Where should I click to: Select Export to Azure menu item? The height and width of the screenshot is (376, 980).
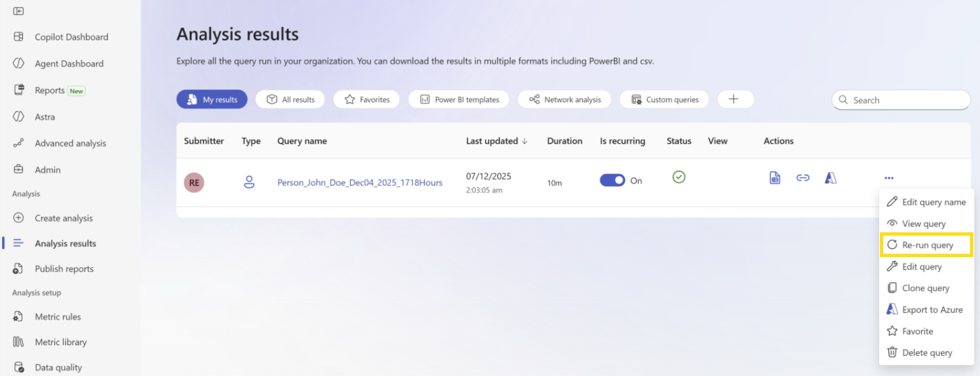coord(932,310)
